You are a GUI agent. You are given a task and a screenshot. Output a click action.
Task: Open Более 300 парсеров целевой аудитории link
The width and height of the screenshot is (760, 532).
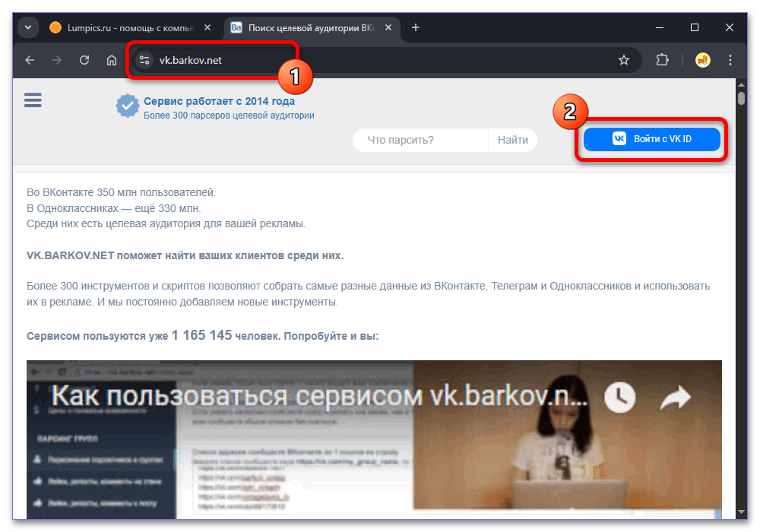[x=229, y=116]
